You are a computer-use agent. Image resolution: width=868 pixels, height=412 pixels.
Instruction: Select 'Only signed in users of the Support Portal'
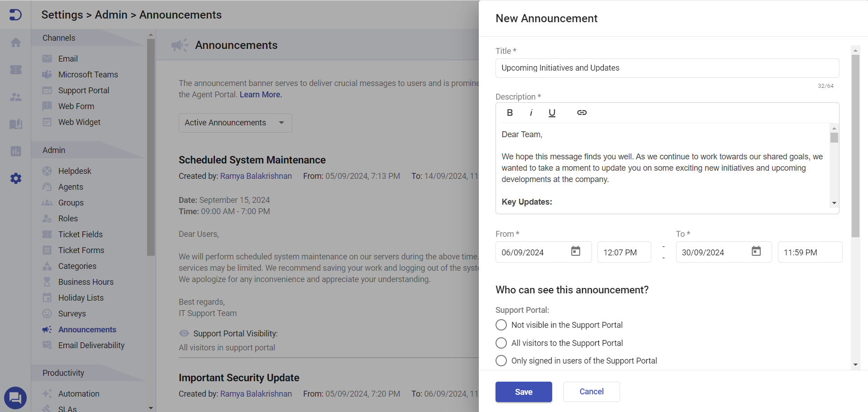[x=501, y=360]
